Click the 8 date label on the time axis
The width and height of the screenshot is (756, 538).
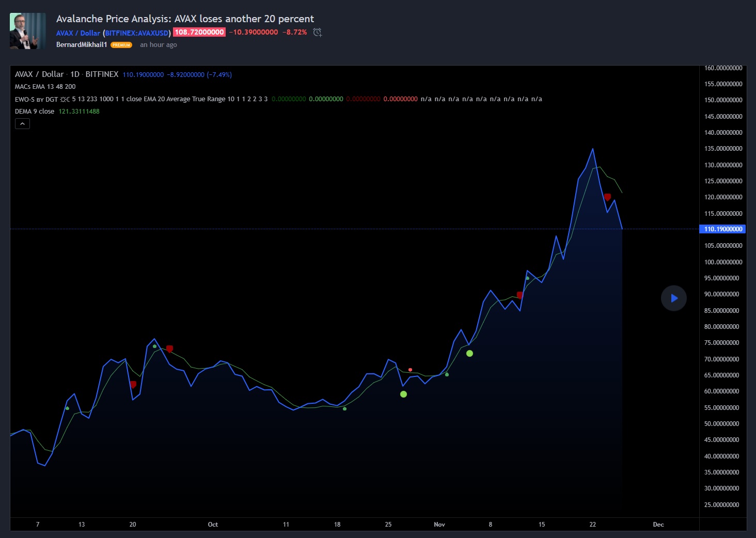[x=491, y=525]
